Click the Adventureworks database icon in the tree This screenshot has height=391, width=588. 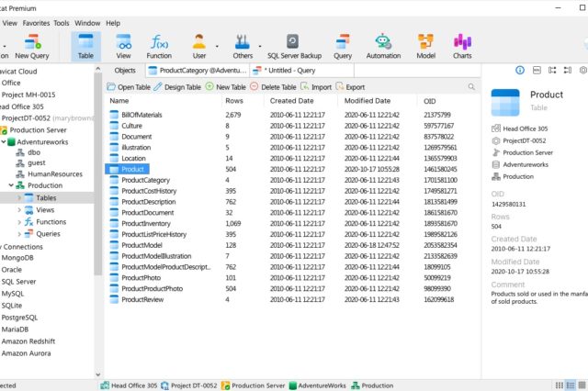coord(12,142)
